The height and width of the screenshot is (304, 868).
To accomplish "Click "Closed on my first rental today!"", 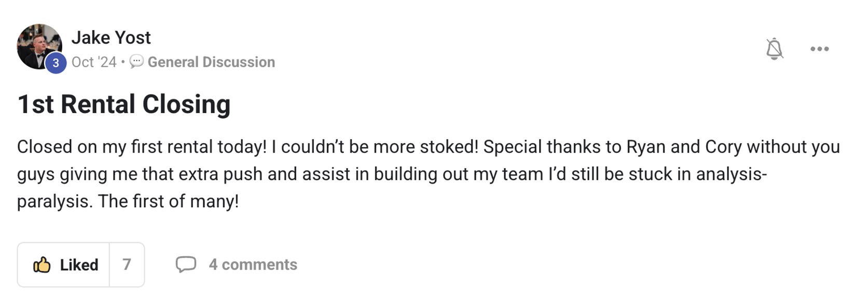I will 142,147.
